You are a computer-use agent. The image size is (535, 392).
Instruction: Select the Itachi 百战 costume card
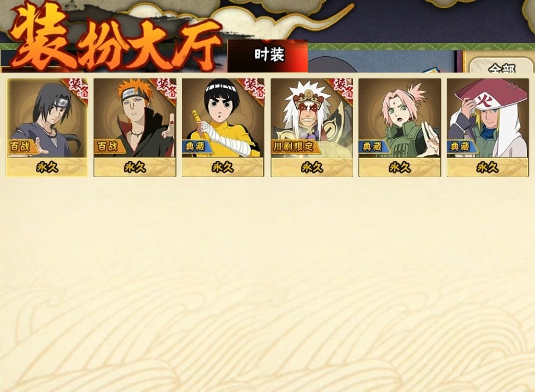pyautogui.click(x=46, y=127)
